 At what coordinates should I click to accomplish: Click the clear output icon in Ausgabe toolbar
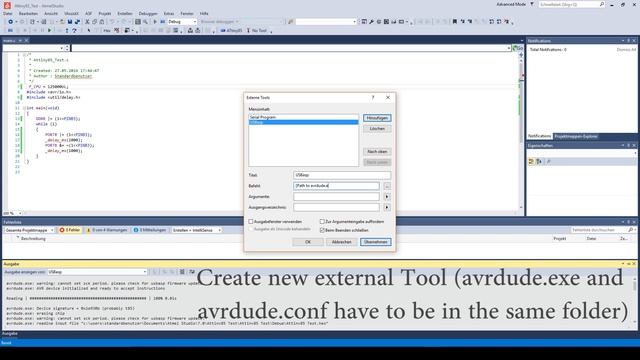(182, 272)
